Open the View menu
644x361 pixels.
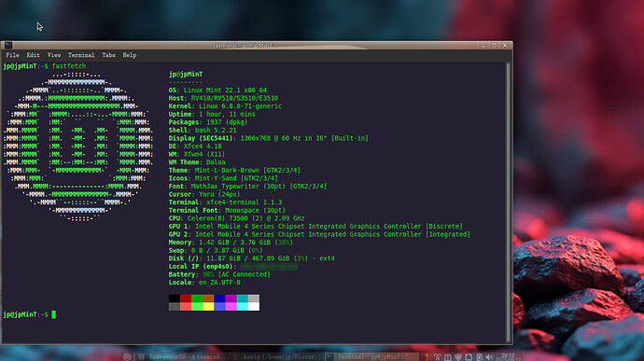click(54, 55)
